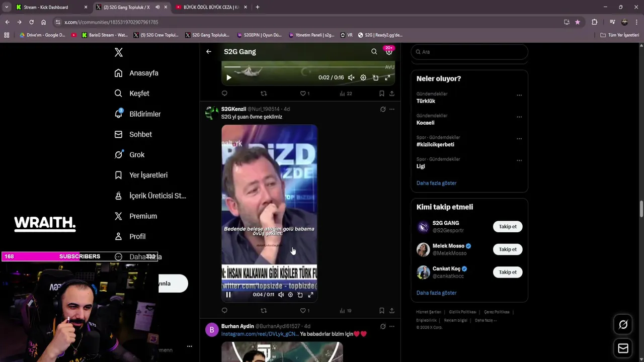Viewport: 644px width, 362px height.
Task: Open S2GKenzii video settings gear
Action: click(290, 295)
